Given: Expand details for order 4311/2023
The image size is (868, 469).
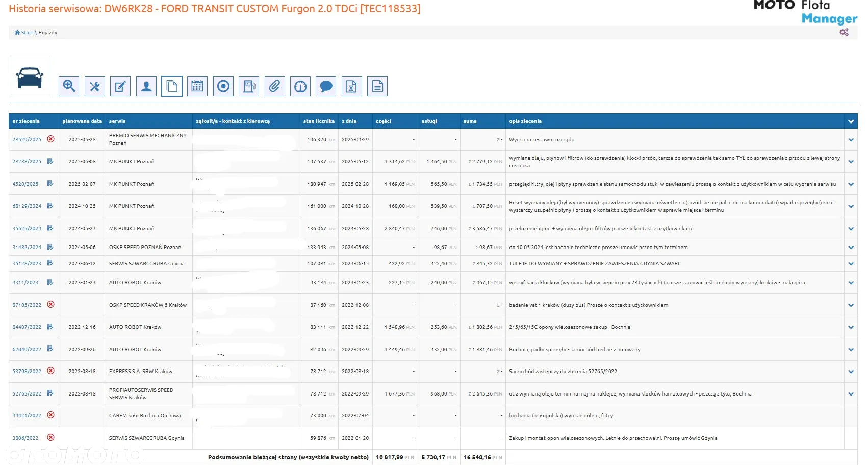Looking at the screenshot, I should pyautogui.click(x=851, y=283).
